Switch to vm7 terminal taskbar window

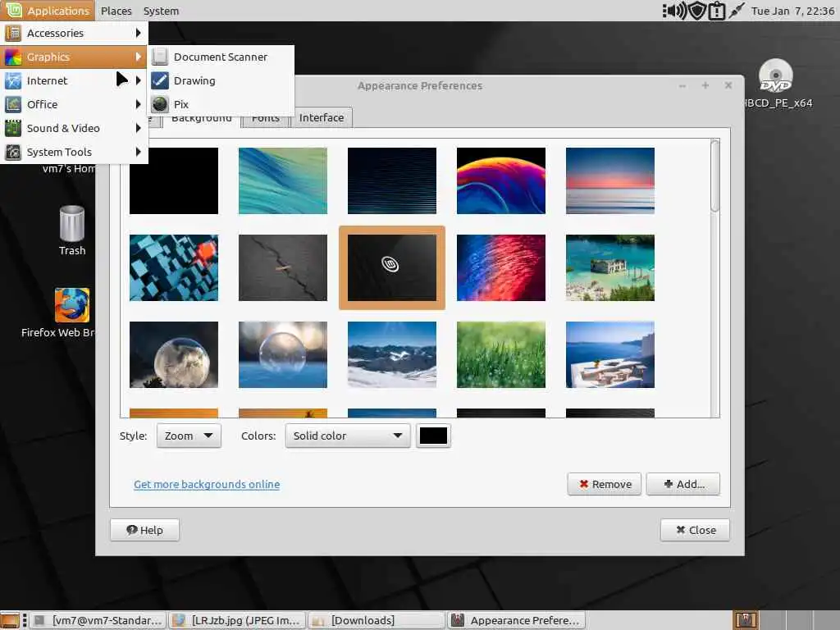pyautogui.click(x=98, y=620)
